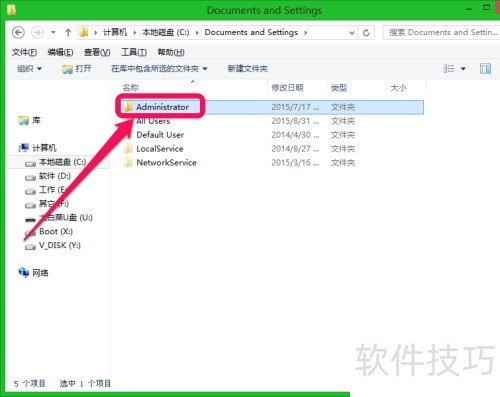Click the 库 libraries icon
Screen dimensions: 500x397
[24, 120]
